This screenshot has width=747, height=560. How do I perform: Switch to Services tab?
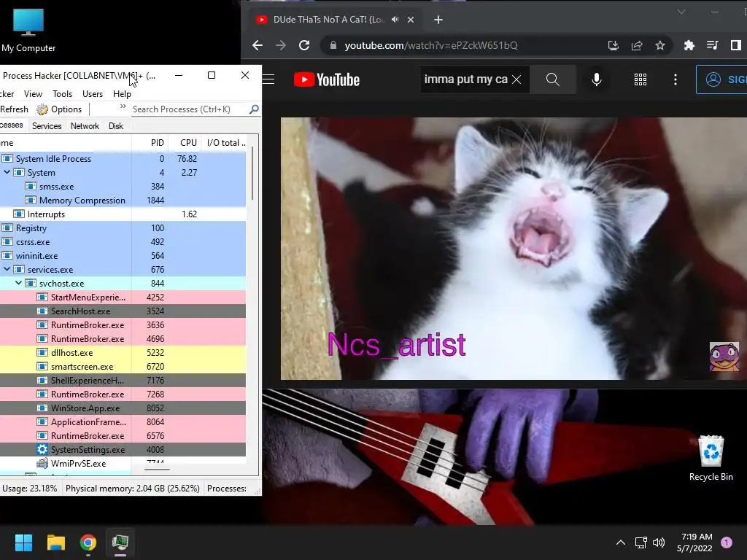47,125
